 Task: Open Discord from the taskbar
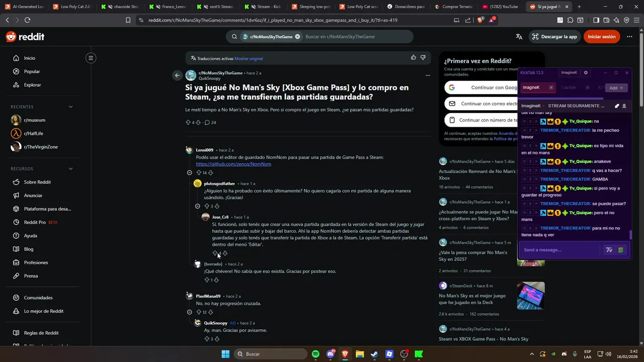tap(331, 354)
